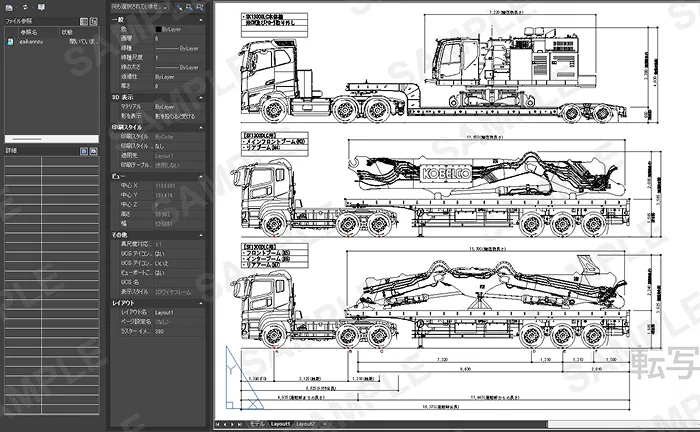Collapse the 3D 表示 properties section
Viewport: 700px width, 432px height.
200,97
